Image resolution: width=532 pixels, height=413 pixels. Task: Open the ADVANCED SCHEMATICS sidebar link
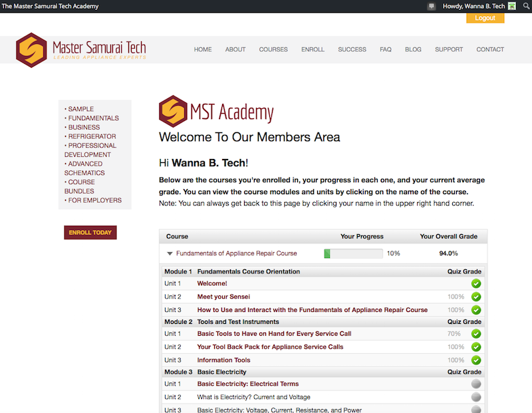point(84,168)
